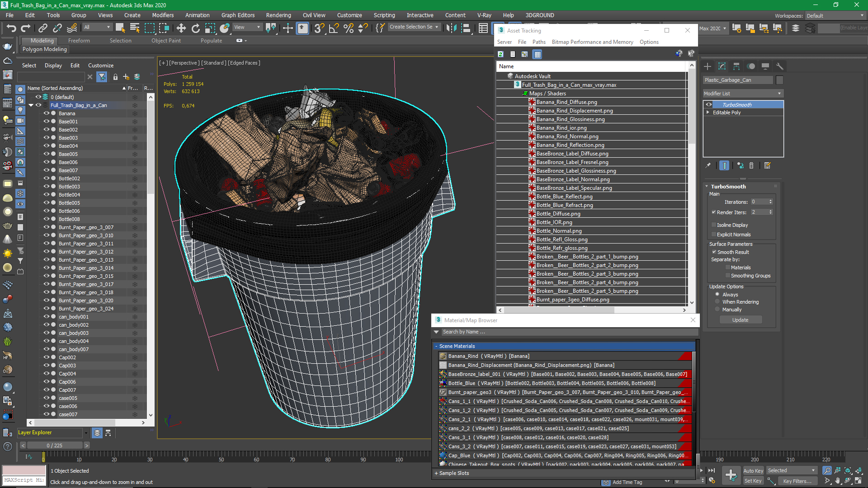Enable Explicit Normals checkbox
Viewport: 868px width, 488px height.
tap(714, 235)
